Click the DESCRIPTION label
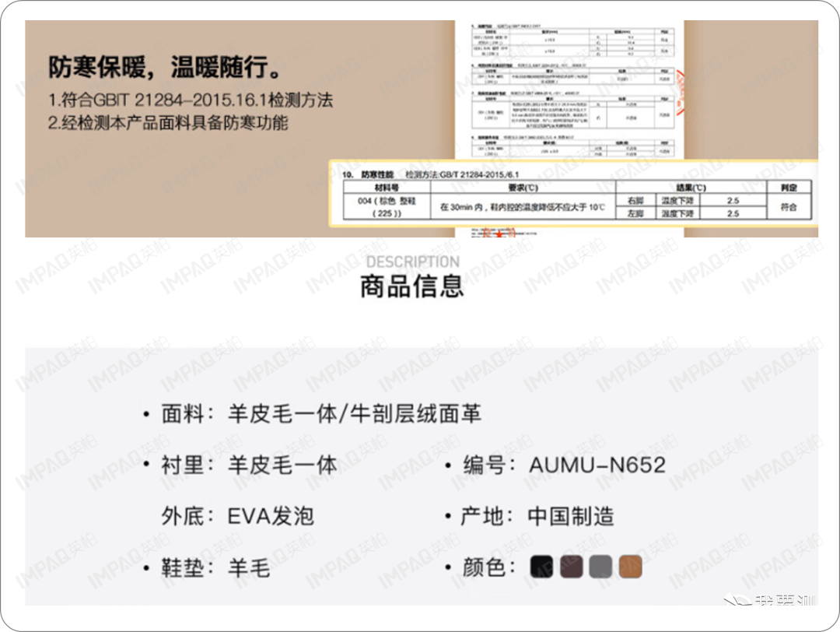 412,262
